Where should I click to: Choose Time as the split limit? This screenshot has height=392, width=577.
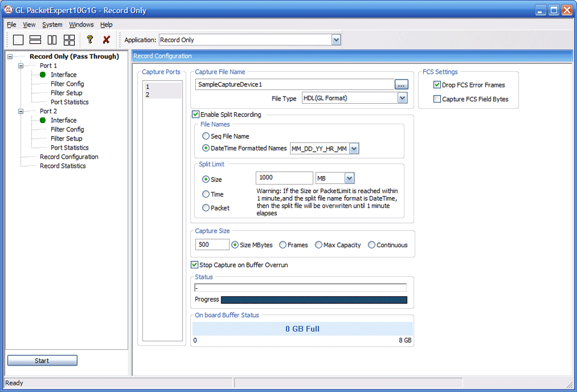tap(206, 194)
